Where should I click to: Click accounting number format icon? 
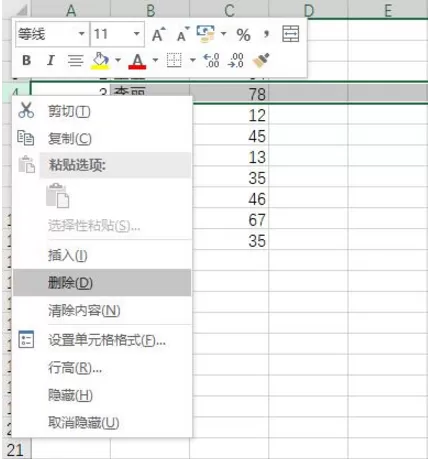[x=205, y=34]
